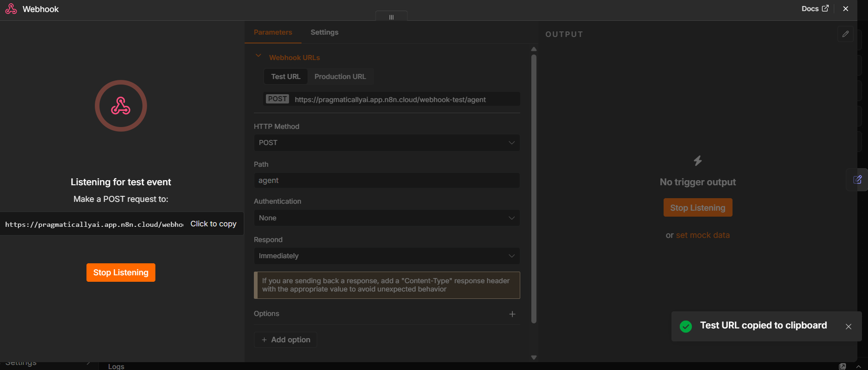Open the Docs external link

pos(815,9)
